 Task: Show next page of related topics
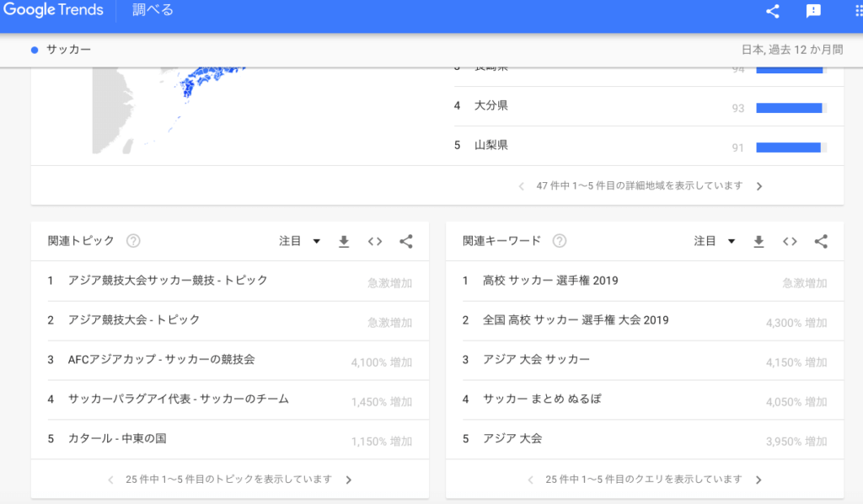coord(349,480)
